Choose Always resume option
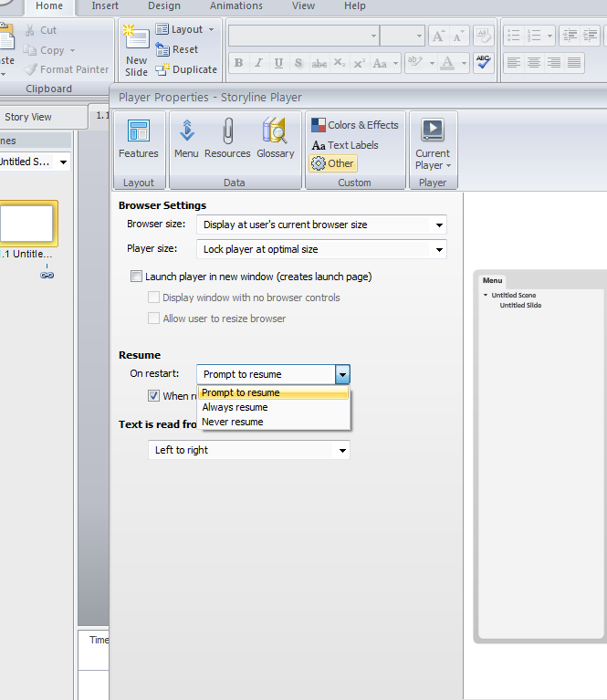 [x=273, y=407]
